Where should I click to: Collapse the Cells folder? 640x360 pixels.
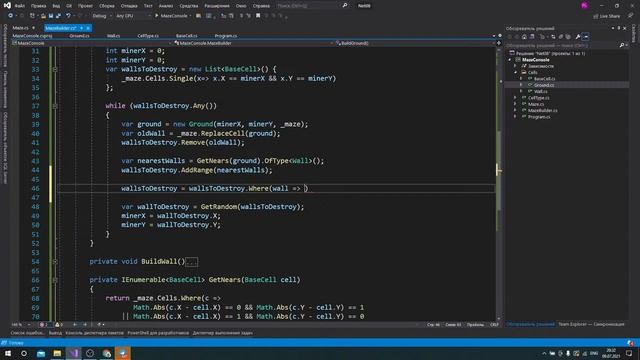pos(515,73)
